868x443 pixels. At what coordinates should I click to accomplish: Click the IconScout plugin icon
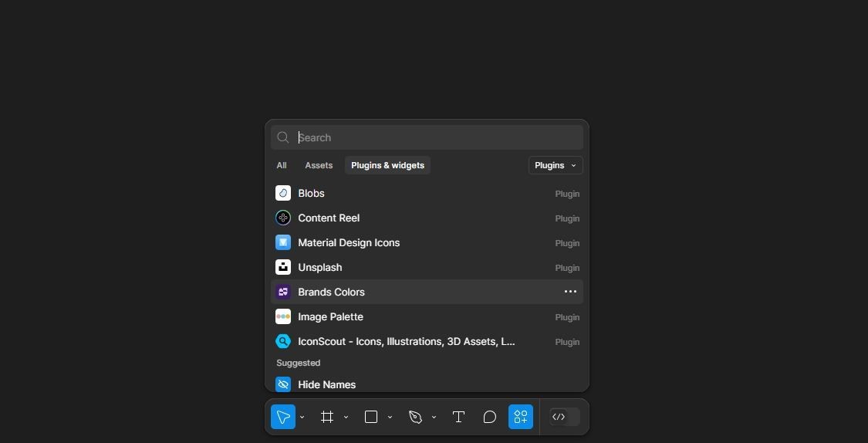(283, 341)
